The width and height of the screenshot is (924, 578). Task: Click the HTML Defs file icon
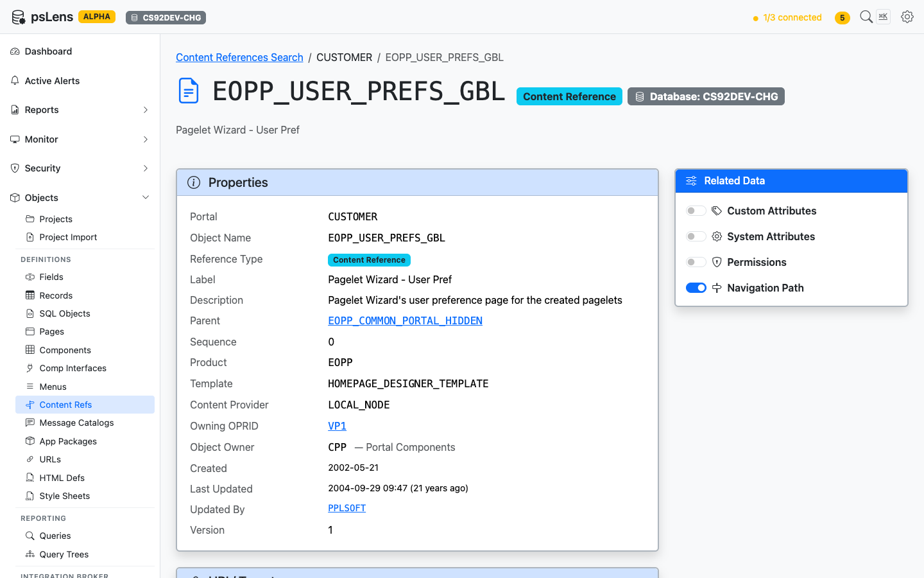30,478
